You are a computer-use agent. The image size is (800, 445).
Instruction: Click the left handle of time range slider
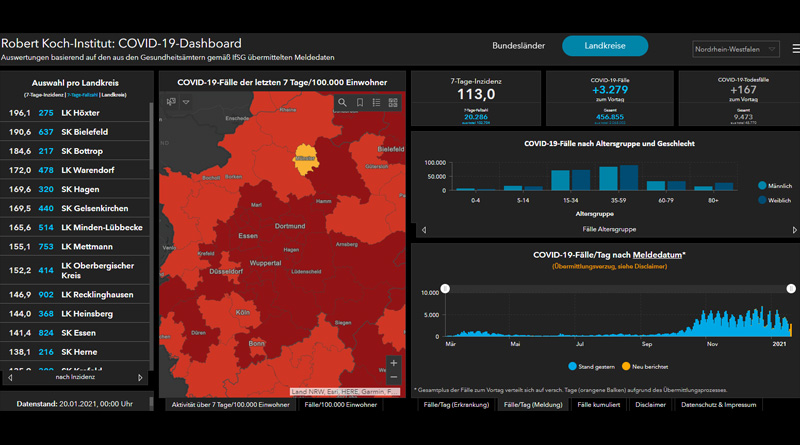coord(445,289)
